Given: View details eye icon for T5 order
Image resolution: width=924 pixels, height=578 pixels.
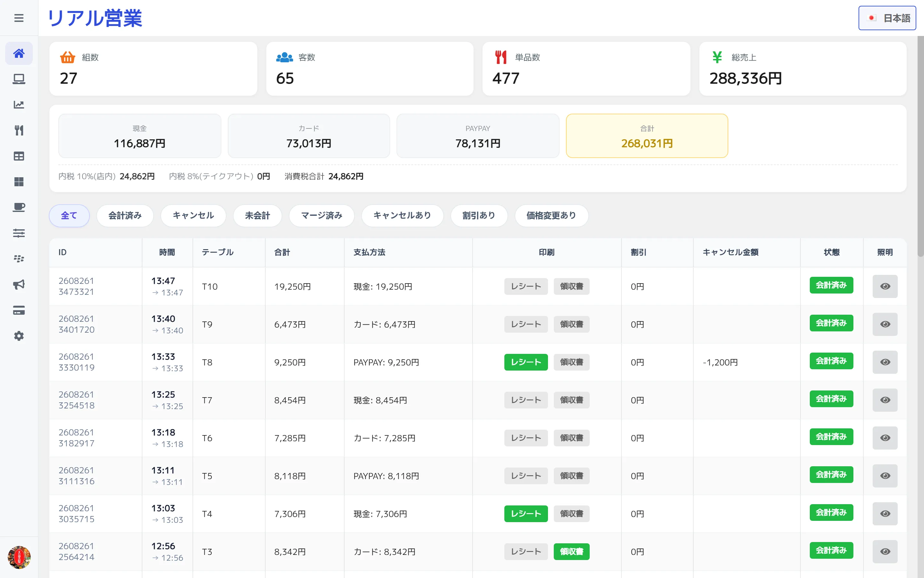Looking at the screenshot, I should (x=885, y=476).
